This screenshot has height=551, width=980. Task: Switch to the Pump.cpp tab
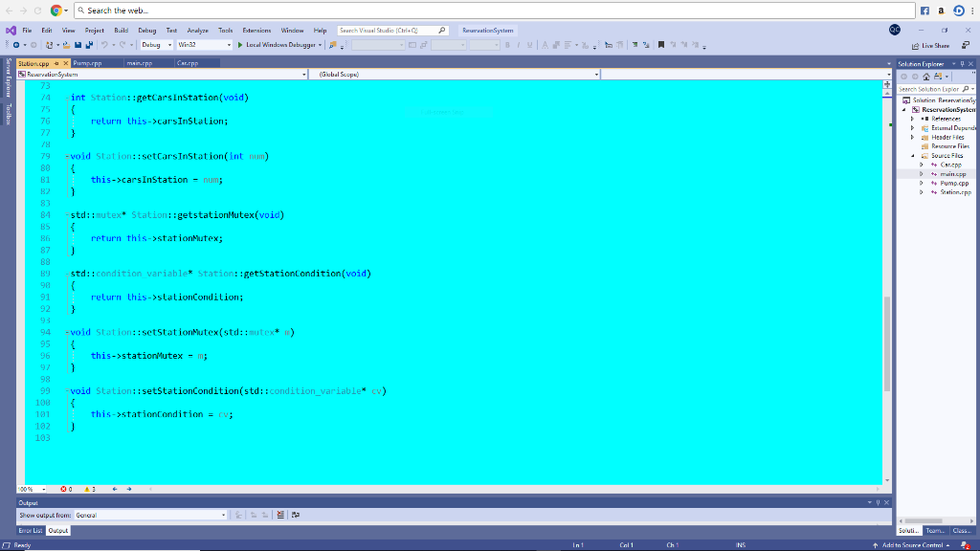(x=86, y=61)
